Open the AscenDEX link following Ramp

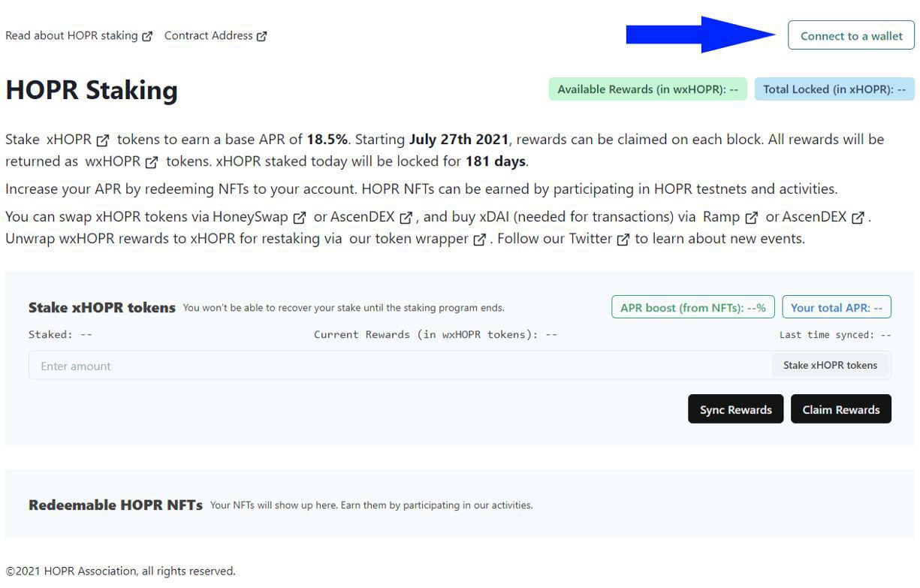[x=824, y=217]
